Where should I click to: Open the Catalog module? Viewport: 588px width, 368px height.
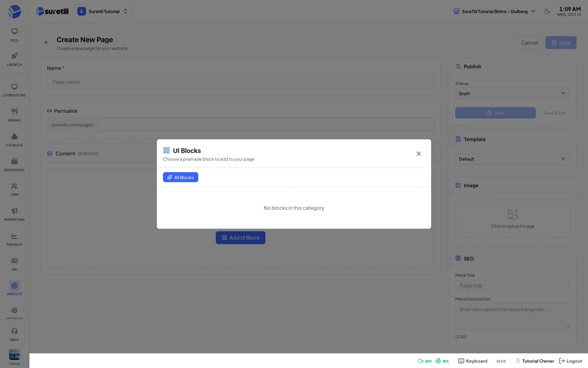(14, 140)
